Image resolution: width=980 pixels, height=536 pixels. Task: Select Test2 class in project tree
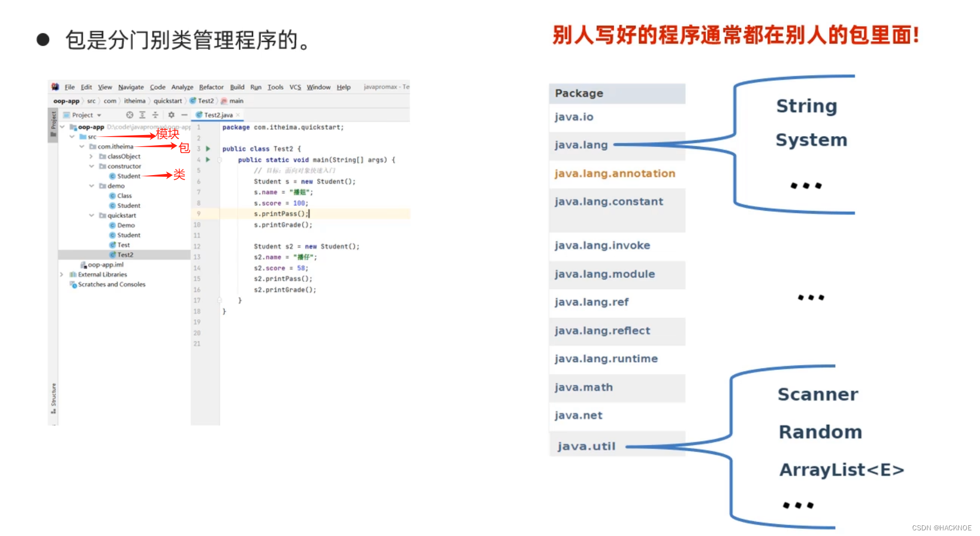(124, 255)
